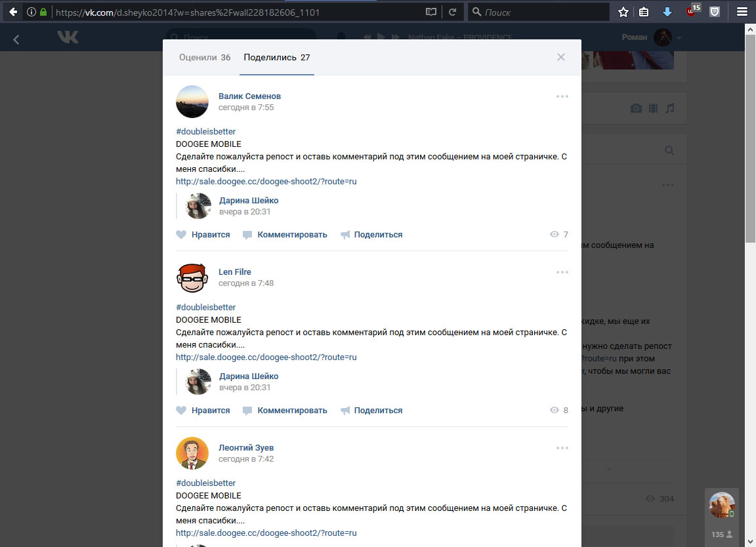
Task: Like Валик Семенов post via Нравится
Action: 203,235
